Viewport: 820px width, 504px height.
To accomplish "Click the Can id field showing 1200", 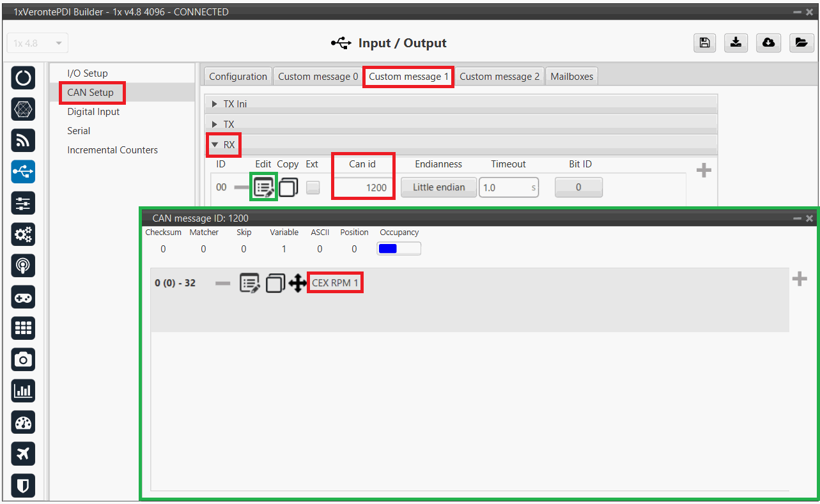I will click(x=362, y=188).
